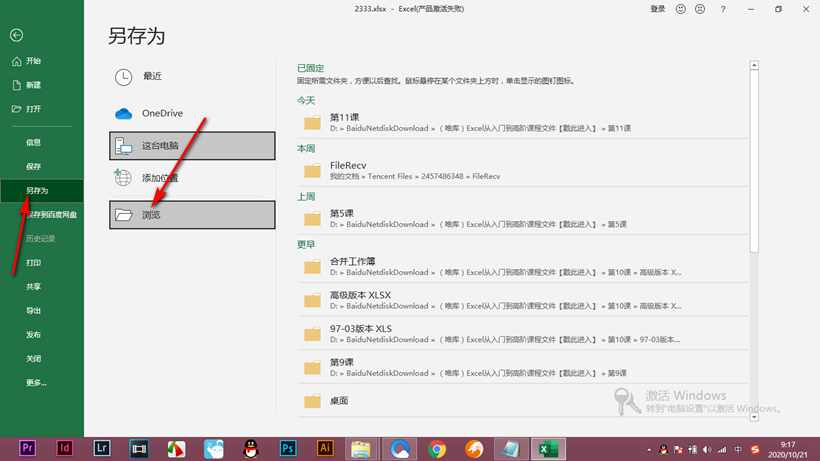Click 浏览 to browse folders
The image size is (820, 461).
(x=192, y=215)
